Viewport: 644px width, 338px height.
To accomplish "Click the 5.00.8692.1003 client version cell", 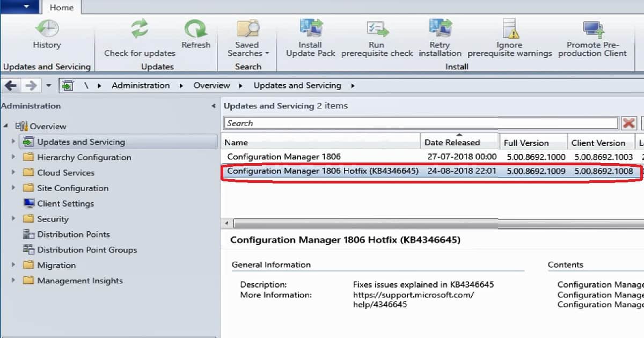I will [603, 157].
